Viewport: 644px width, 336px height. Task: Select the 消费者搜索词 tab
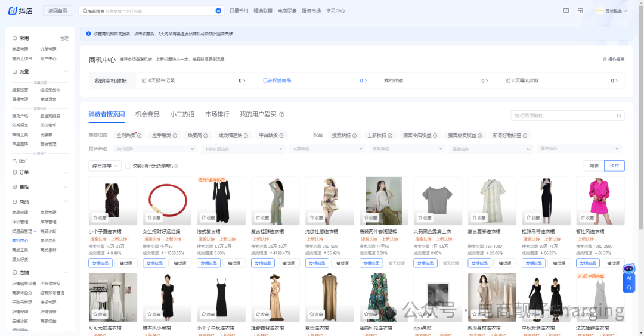point(106,114)
